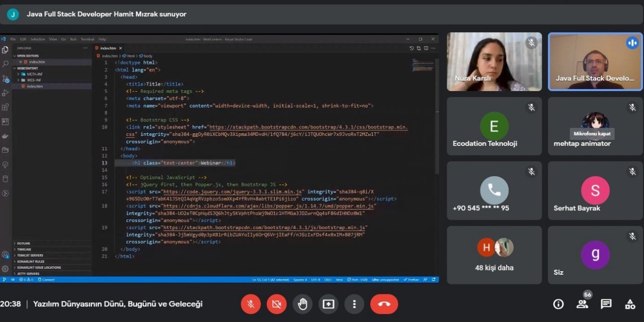Open the activities shapes icon
Screen dimensions: 644x322
(630, 304)
